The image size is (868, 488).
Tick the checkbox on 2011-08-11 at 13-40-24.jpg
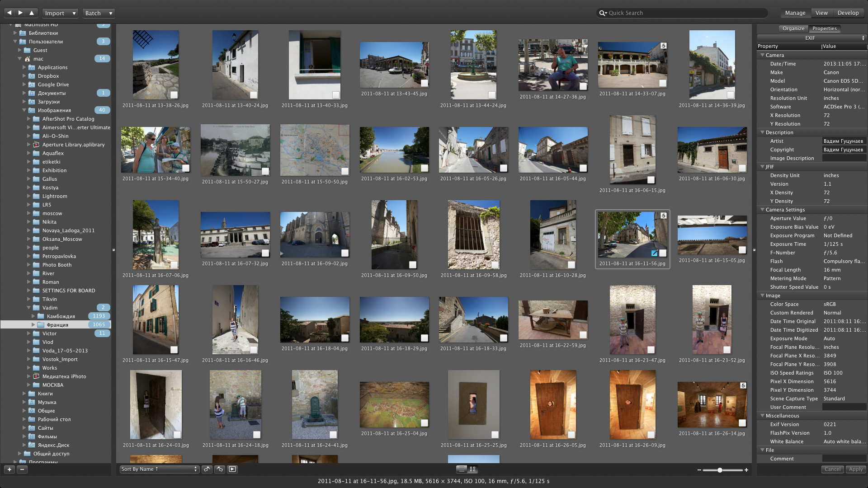254,95
